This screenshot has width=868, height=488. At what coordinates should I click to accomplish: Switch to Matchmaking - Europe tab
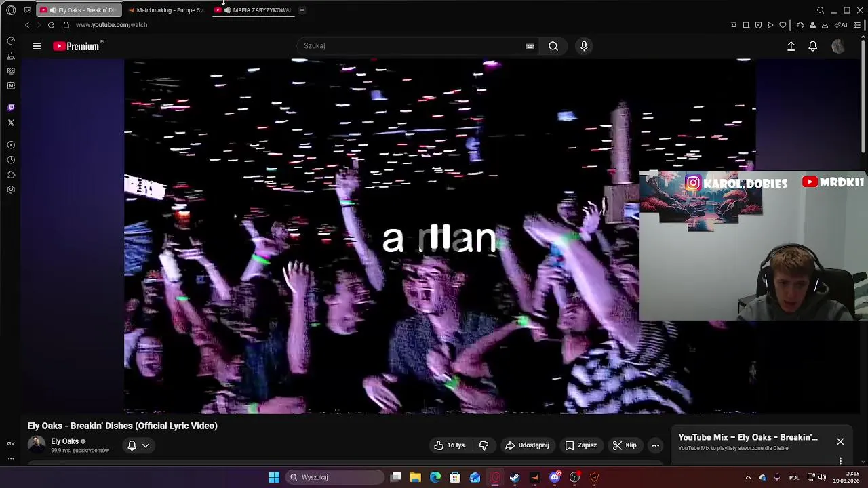(166, 10)
